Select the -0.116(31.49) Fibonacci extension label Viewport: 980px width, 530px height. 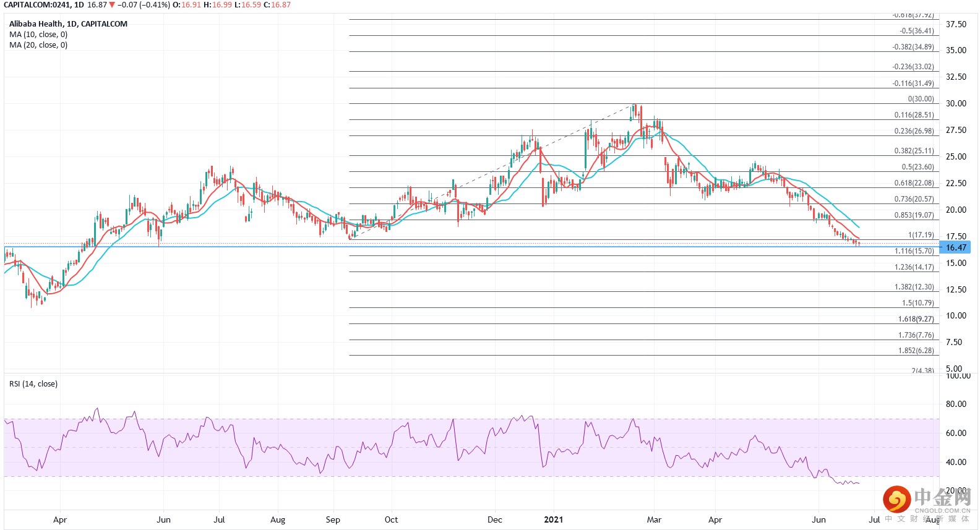click(x=913, y=83)
